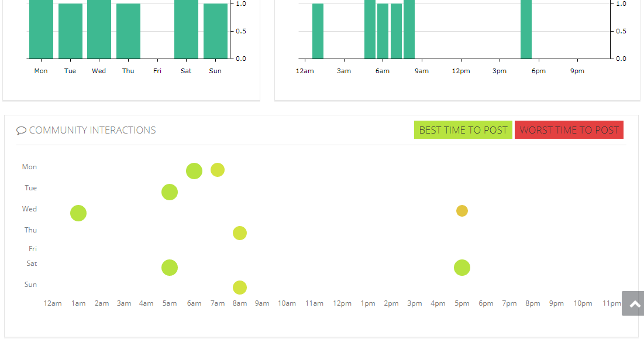Click the Thursday 8am interaction bubble
This screenshot has width=644, height=342.
(240, 233)
